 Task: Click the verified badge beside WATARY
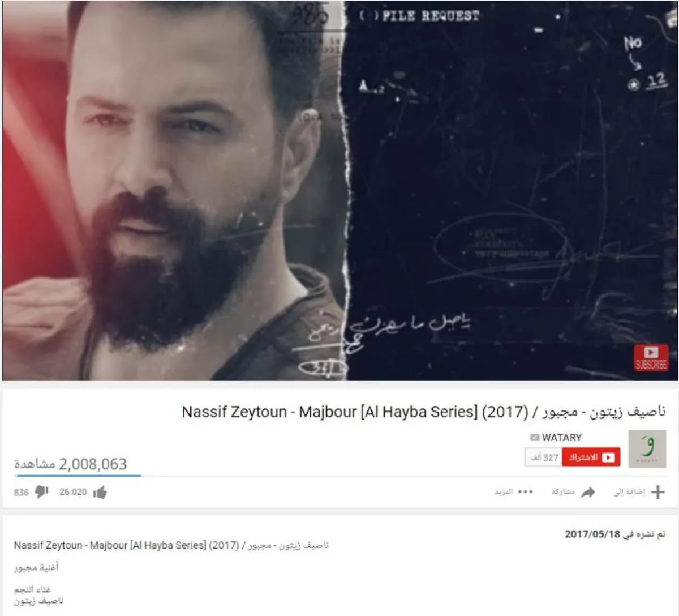pos(535,438)
